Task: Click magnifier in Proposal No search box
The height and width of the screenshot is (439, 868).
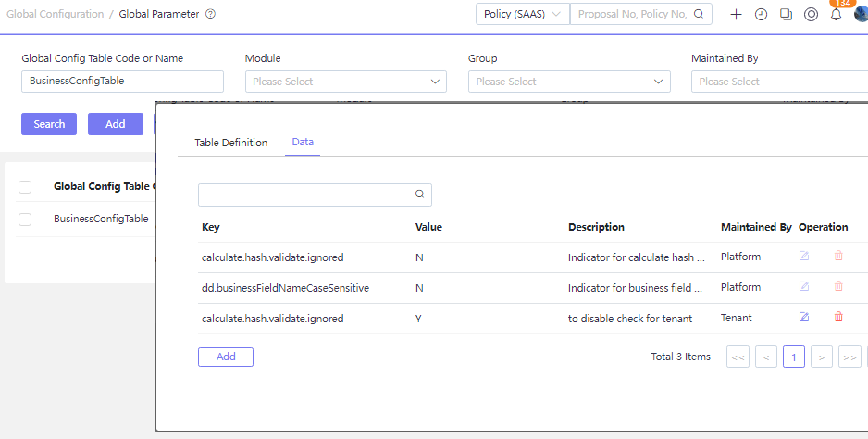Action: point(699,15)
